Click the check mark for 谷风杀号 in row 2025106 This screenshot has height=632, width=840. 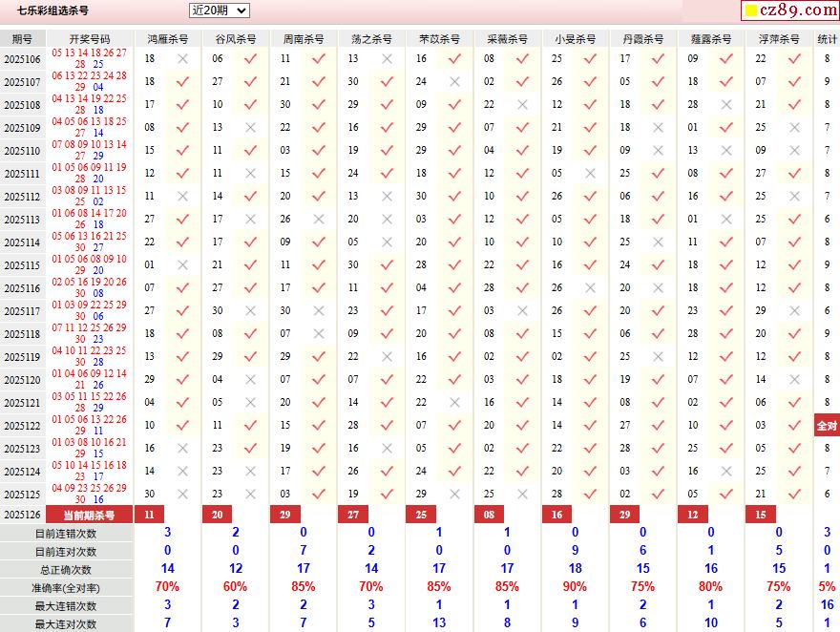pyautogui.click(x=250, y=58)
